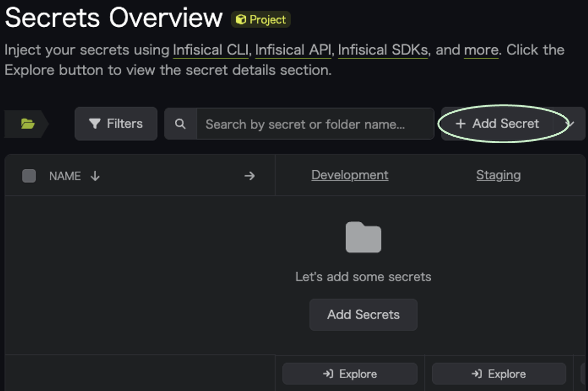The height and width of the screenshot is (391, 588).
Task: Click the funnel icon on Filters
Action: pos(95,124)
